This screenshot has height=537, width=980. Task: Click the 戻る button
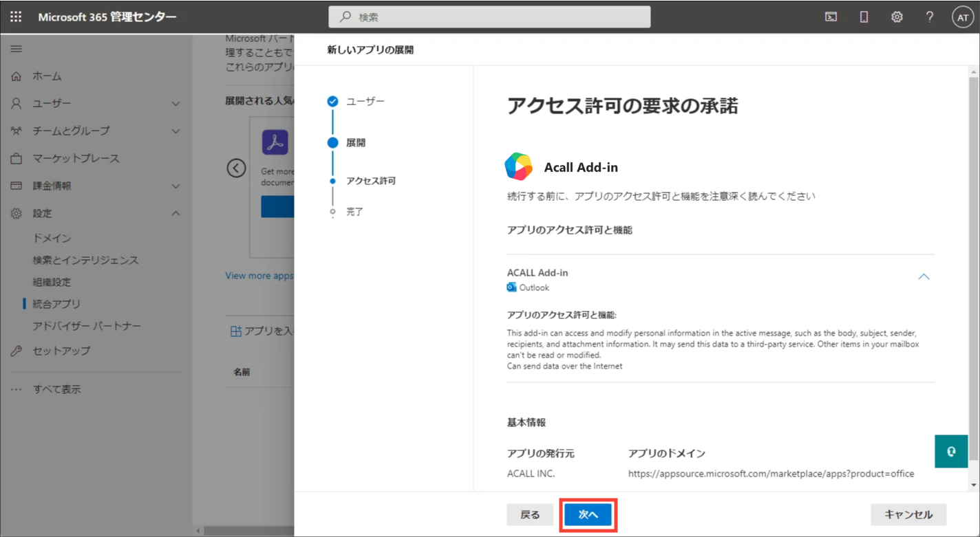click(x=530, y=514)
